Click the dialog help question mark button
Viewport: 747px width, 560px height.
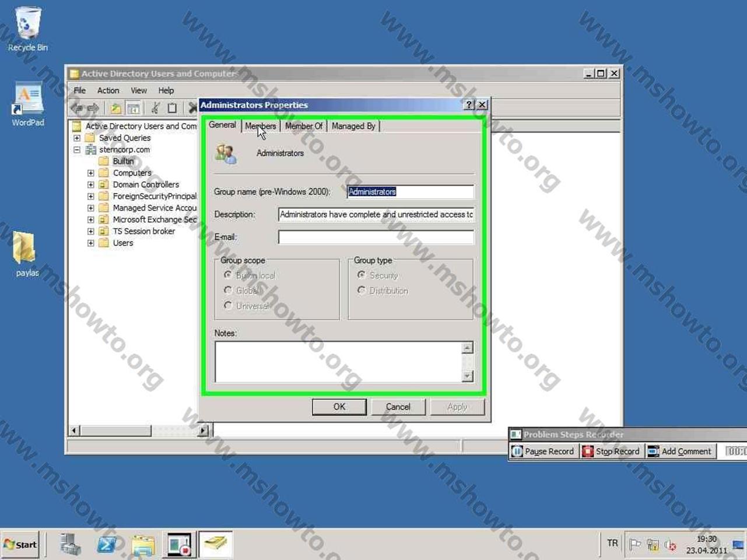click(469, 105)
